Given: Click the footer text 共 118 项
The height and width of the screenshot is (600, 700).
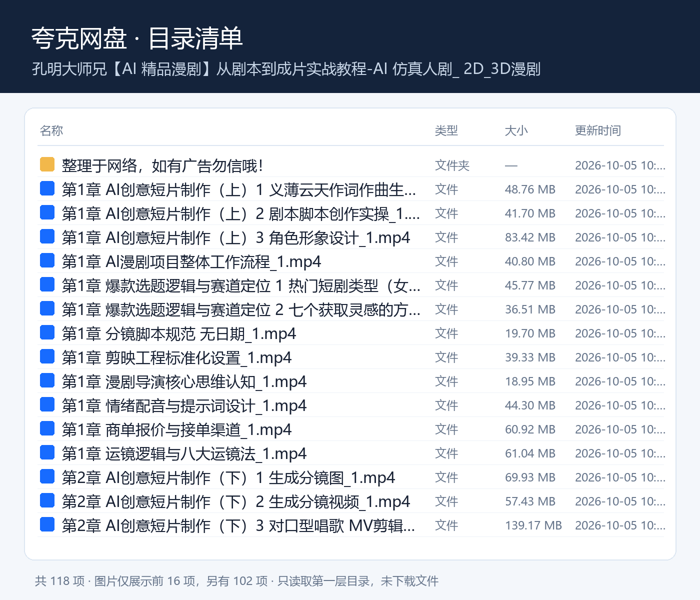Looking at the screenshot, I should point(60,581).
